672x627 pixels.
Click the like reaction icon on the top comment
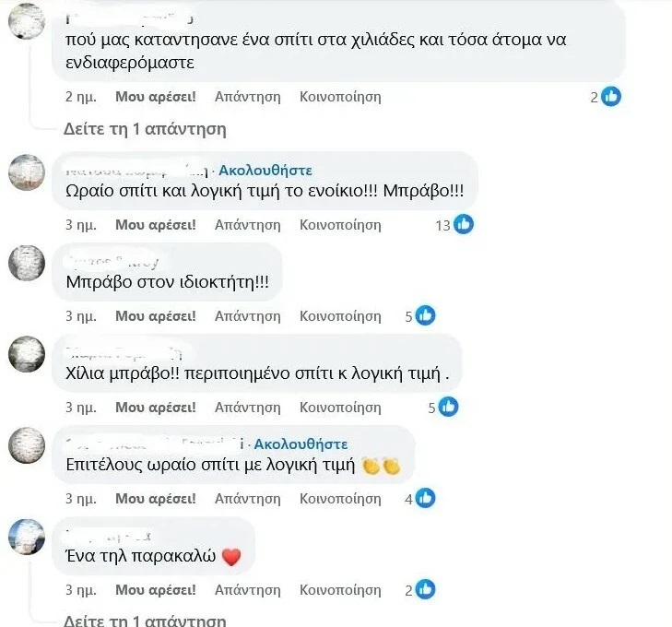(x=611, y=96)
